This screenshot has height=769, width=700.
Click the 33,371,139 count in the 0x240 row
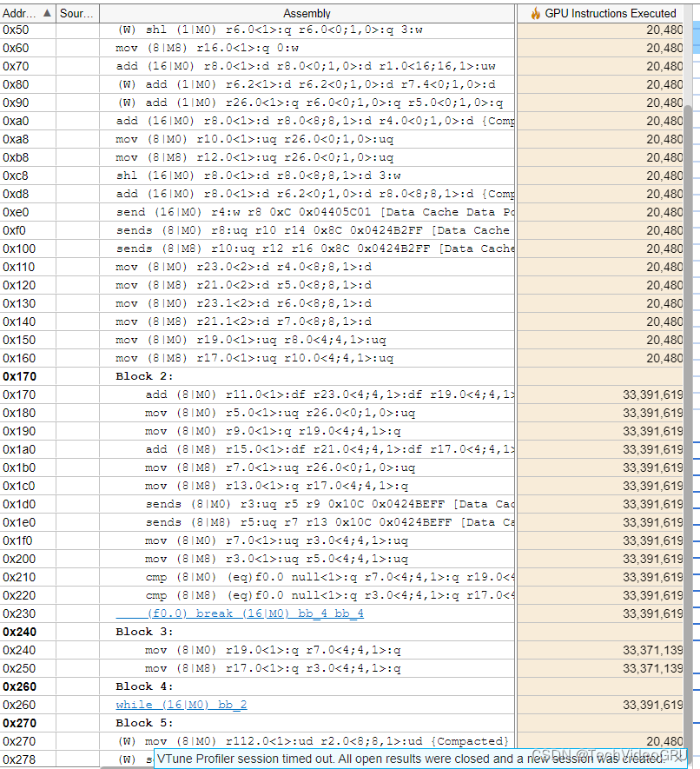tap(652, 650)
